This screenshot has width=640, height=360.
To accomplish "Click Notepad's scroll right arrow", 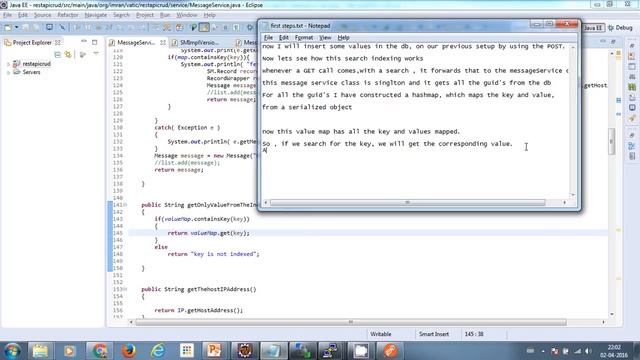I will 564,202.
